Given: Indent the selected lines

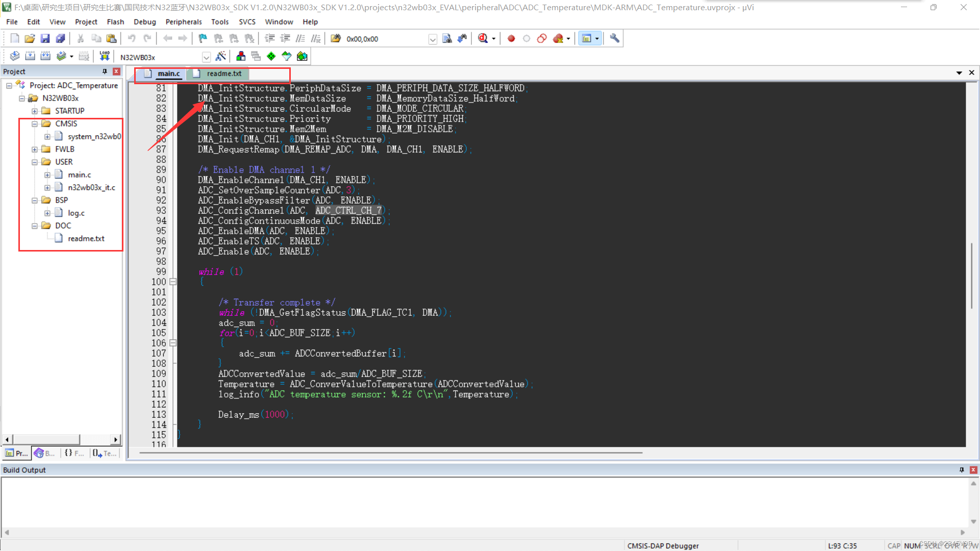Looking at the screenshot, I should (270, 38).
